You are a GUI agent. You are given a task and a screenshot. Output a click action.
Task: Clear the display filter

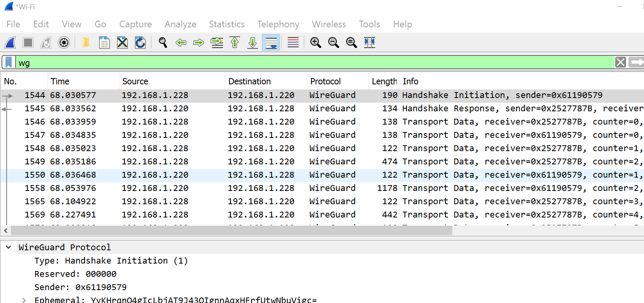pyautogui.click(x=620, y=62)
